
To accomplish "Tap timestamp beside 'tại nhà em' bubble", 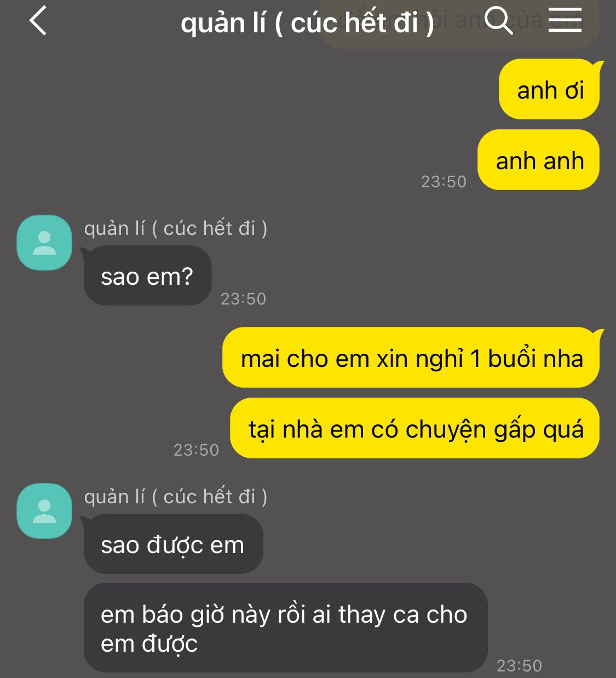I will [x=196, y=450].
